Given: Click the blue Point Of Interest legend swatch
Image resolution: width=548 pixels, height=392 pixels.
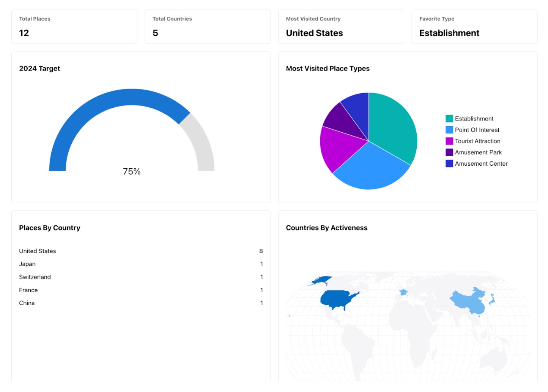Looking at the screenshot, I should pos(449,130).
